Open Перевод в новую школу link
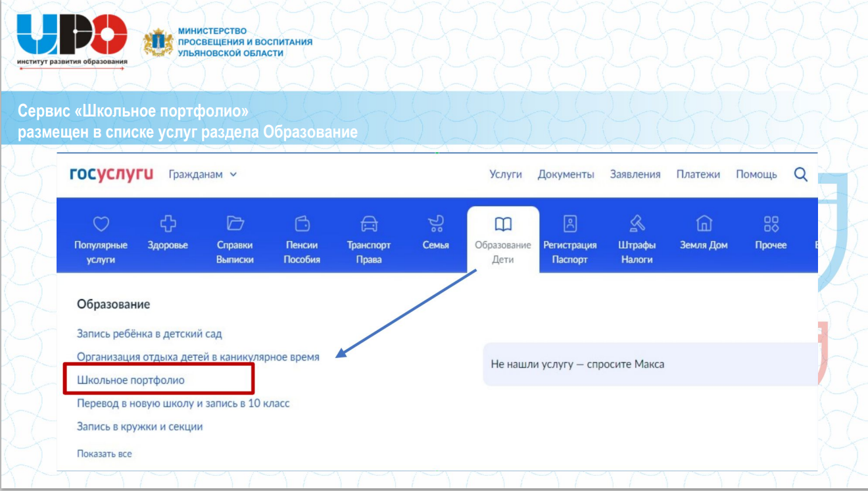Image resolution: width=868 pixels, height=491 pixels. [183, 403]
